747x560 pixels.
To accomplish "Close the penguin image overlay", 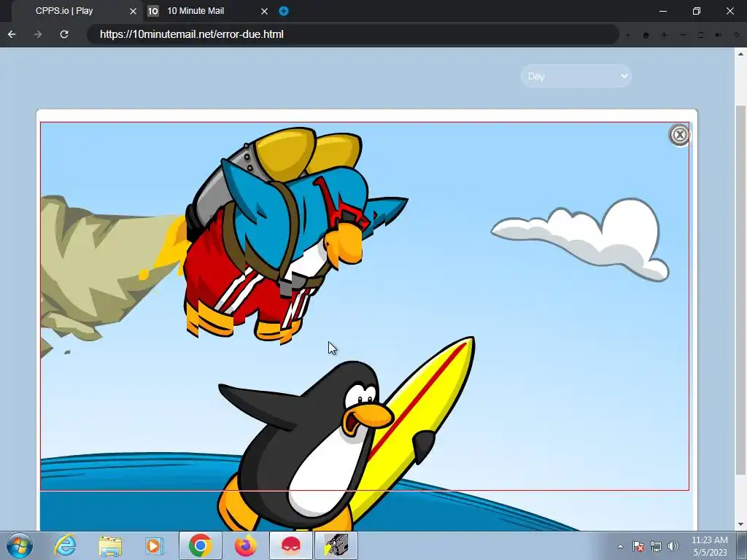I will (x=680, y=135).
